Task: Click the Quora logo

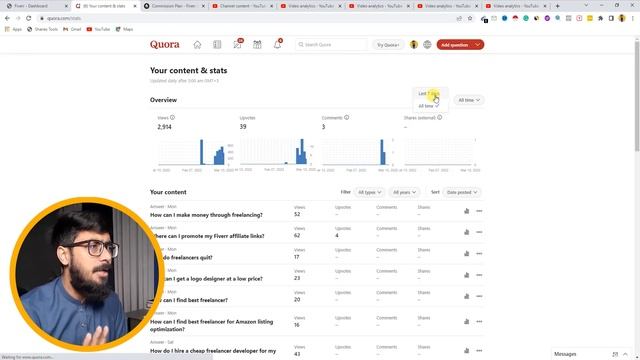Action: (x=164, y=44)
